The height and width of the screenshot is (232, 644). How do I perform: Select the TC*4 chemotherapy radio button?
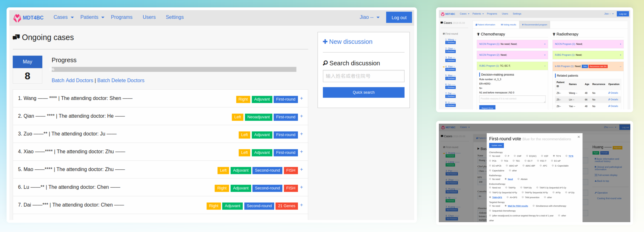click(x=554, y=156)
